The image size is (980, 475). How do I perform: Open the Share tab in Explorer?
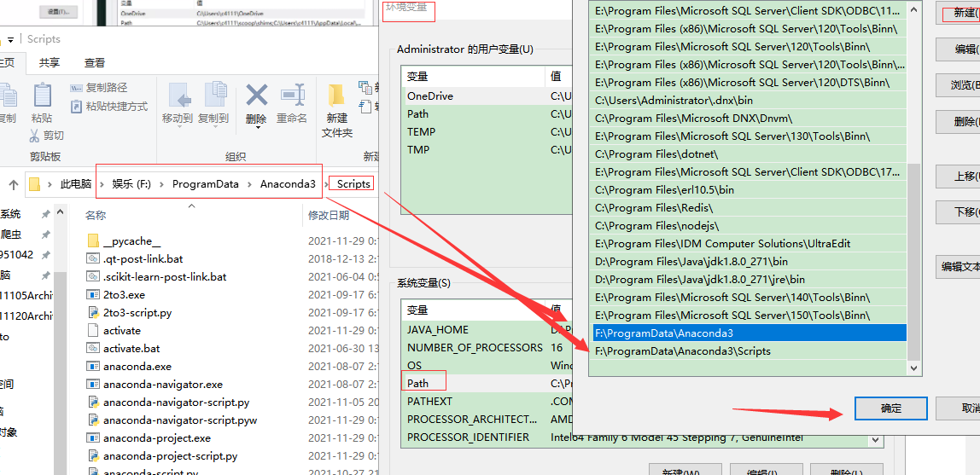coord(50,62)
